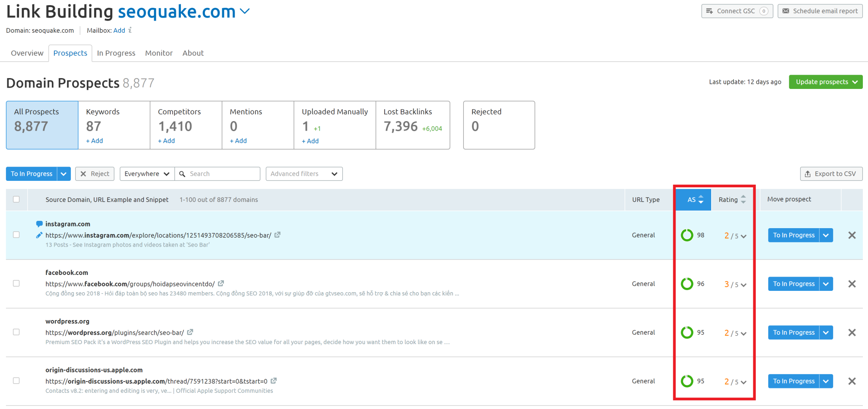Remove wordpress.org prospect with X icon
The image size is (868, 409).
click(852, 333)
